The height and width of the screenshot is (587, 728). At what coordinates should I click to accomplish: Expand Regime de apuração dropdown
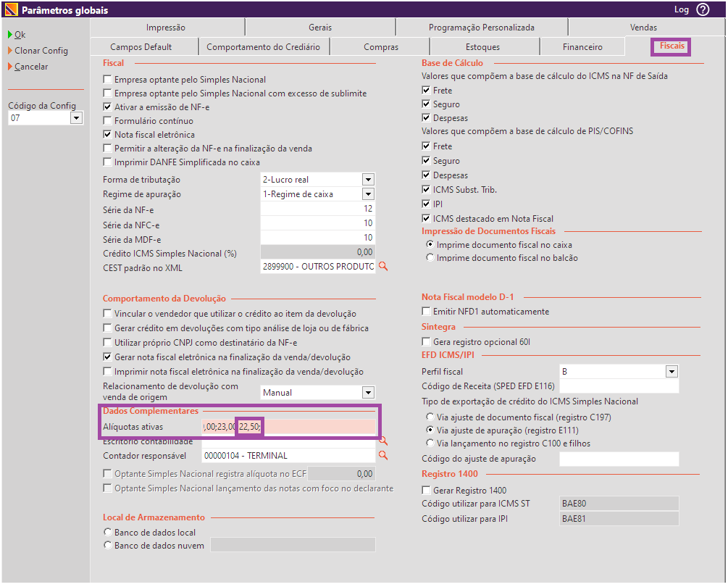click(x=368, y=194)
